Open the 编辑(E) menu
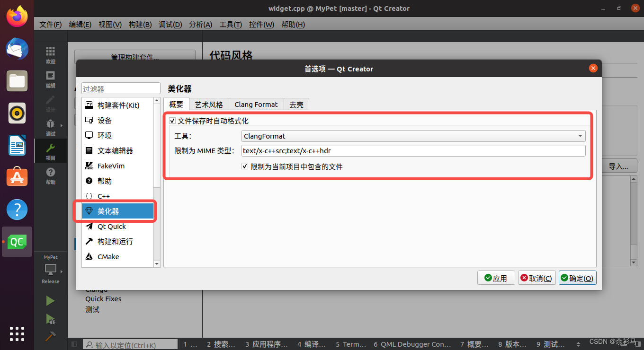Image resolution: width=644 pixels, height=350 pixels. click(80, 25)
